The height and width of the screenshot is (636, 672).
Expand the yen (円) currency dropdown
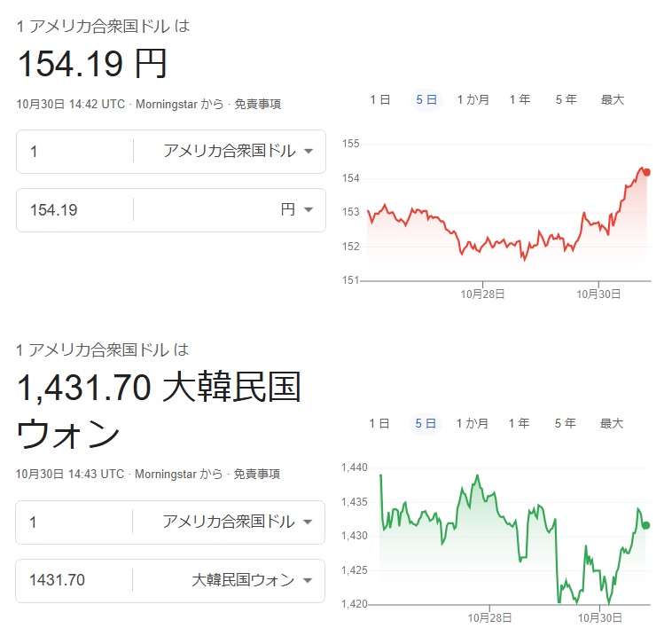pos(297,210)
